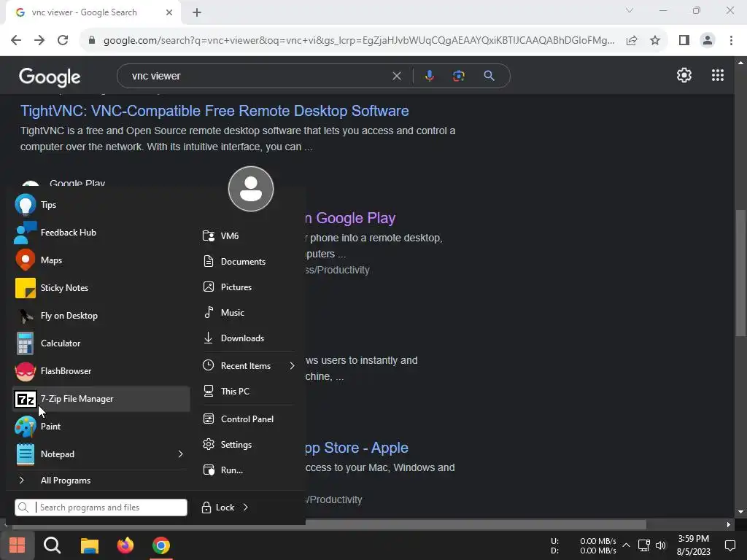Expand All Programs list
The height and width of the screenshot is (560, 747).
101,481
